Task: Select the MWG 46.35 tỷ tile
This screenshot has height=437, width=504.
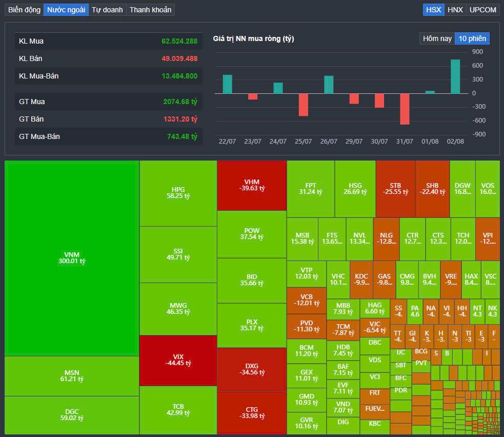Action: [178, 309]
